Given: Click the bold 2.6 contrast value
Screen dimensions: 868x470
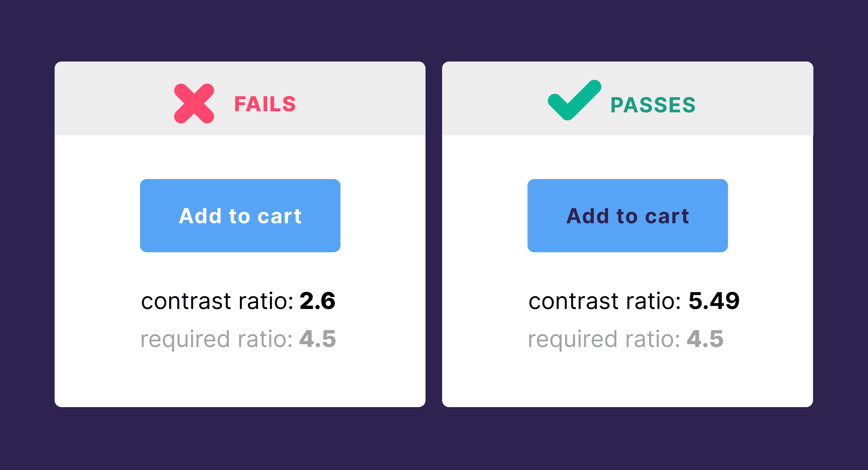Looking at the screenshot, I should click(317, 301).
